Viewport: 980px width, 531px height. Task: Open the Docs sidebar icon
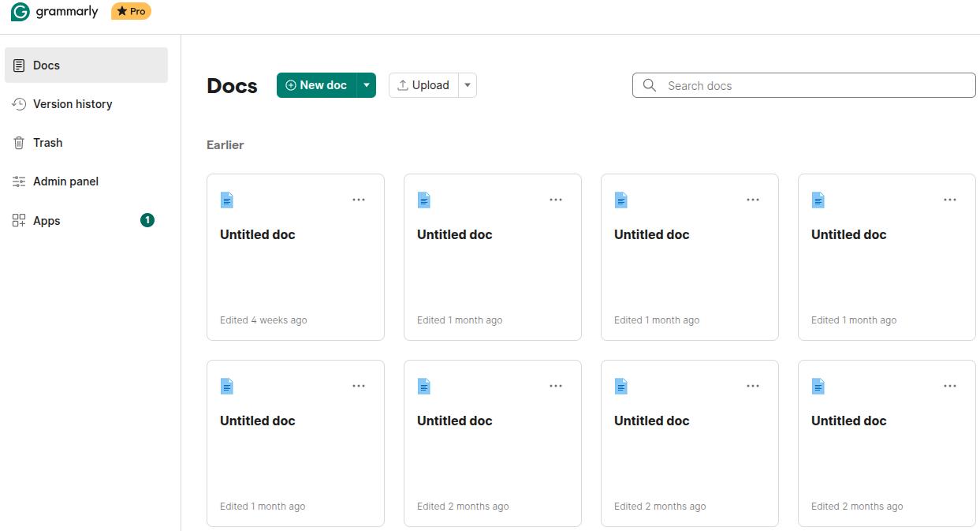point(19,65)
